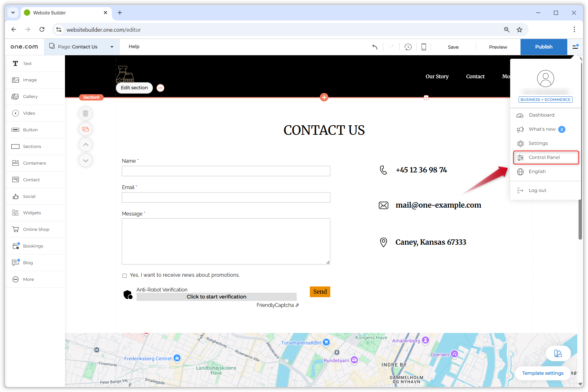Open the Image tool
This screenshot has width=588, height=392.
pyautogui.click(x=30, y=80)
